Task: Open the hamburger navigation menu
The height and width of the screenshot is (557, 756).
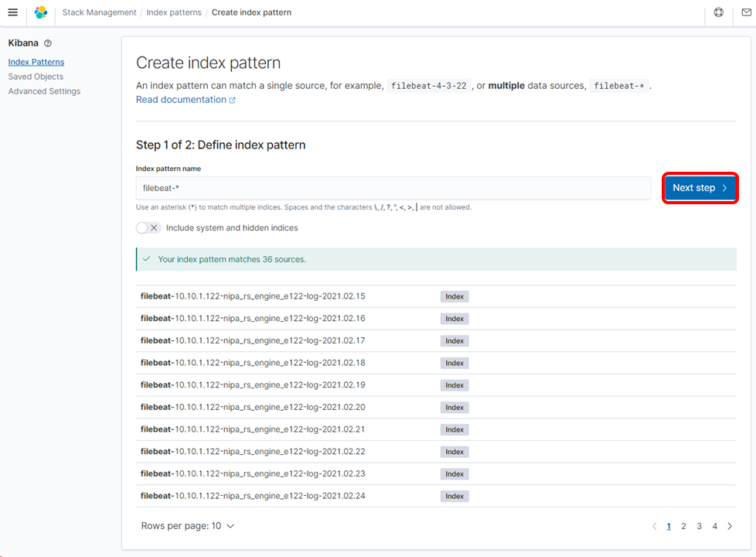Action: click(x=12, y=12)
